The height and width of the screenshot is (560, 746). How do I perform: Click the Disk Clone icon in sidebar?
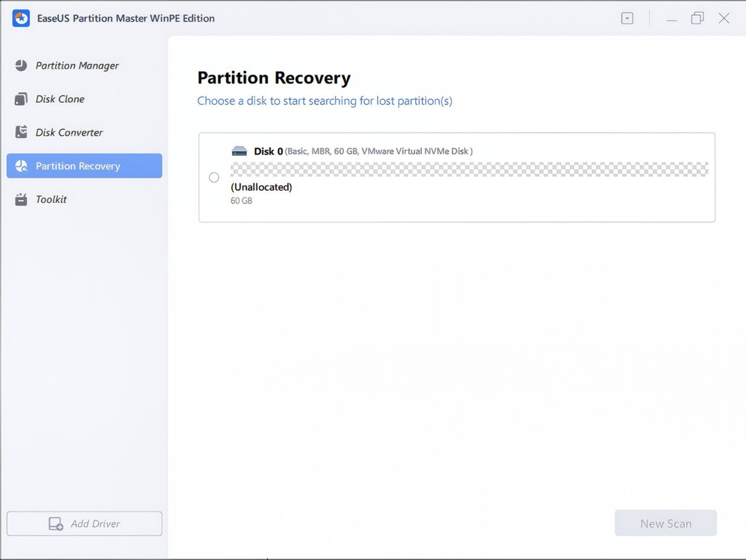[22, 99]
